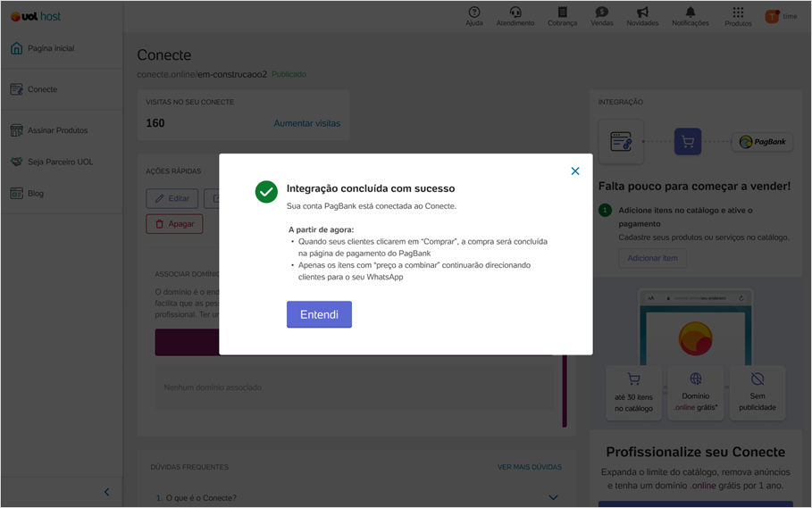Click the VER MAIS DÚVIDAS link
The height and width of the screenshot is (508, 812).
(529, 467)
